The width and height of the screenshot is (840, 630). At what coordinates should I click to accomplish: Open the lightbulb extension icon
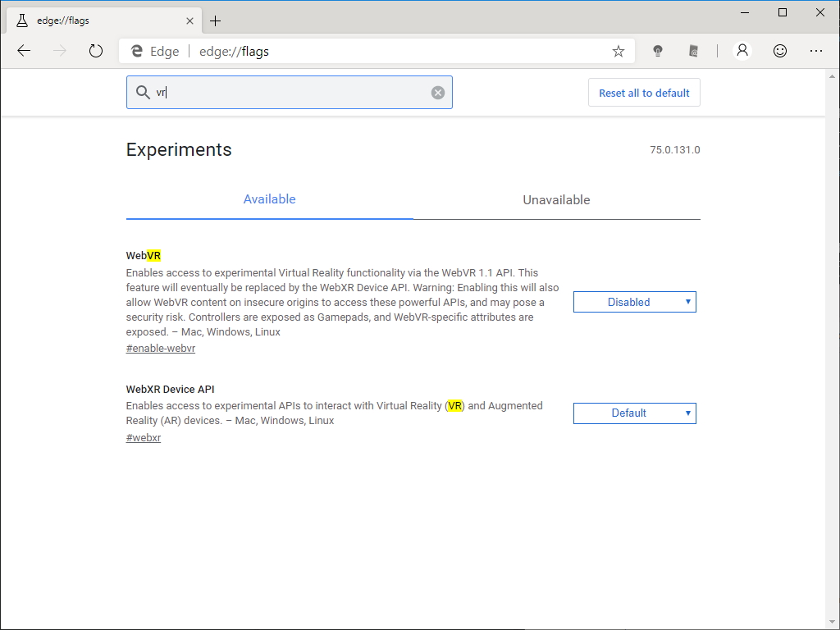click(x=657, y=51)
